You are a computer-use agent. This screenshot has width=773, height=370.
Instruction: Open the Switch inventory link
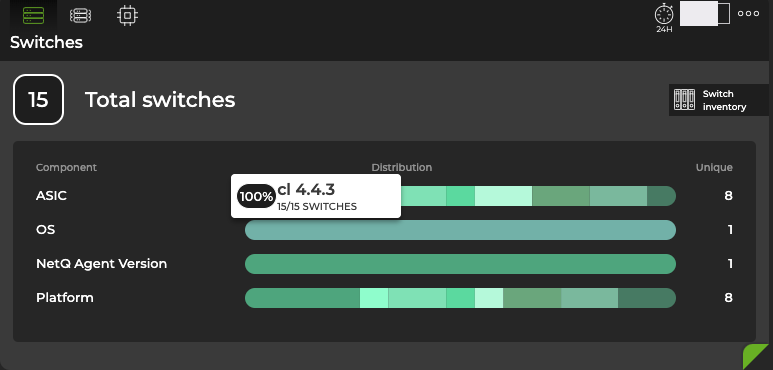click(x=724, y=100)
